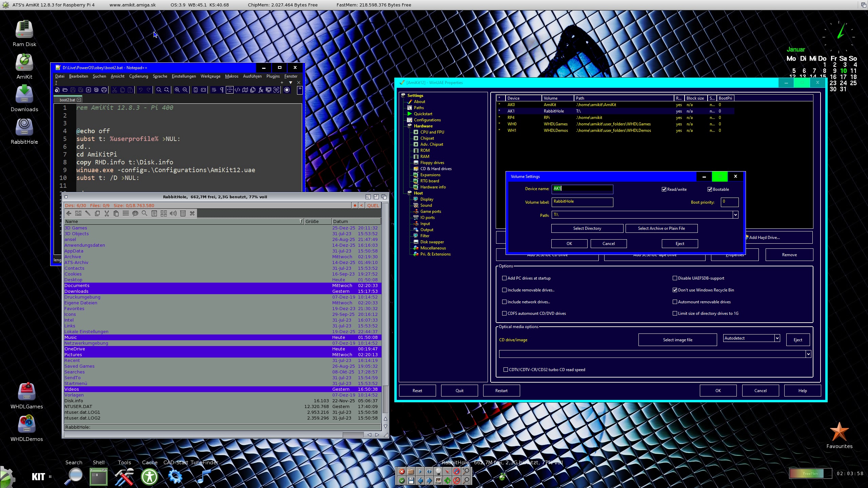Click the trash delete icon in file manager

click(x=183, y=213)
